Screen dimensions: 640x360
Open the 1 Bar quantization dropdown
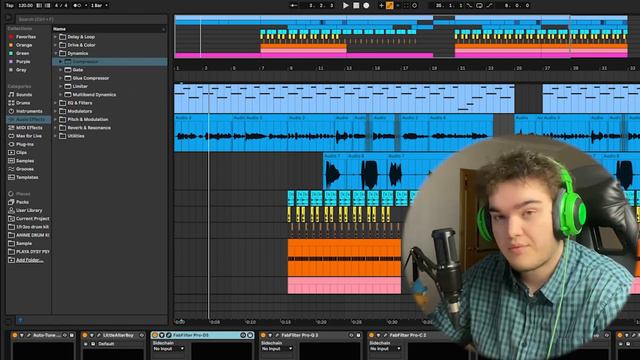[x=99, y=5]
